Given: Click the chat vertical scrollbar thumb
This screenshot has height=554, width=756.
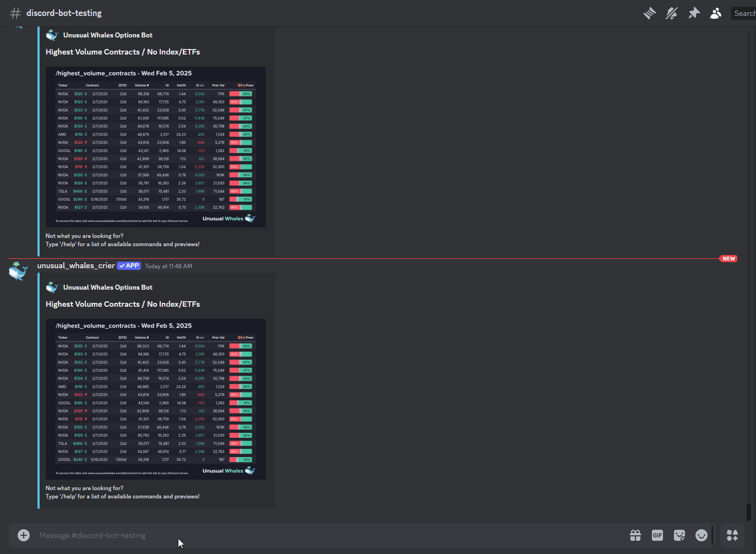Looking at the screenshot, I should click(x=748, y=512).
